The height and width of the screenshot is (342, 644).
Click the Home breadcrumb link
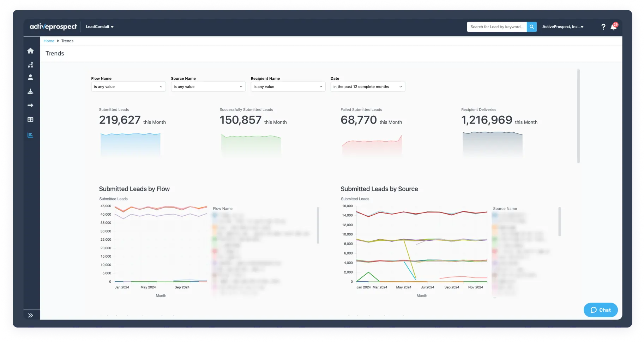point(49,41)
